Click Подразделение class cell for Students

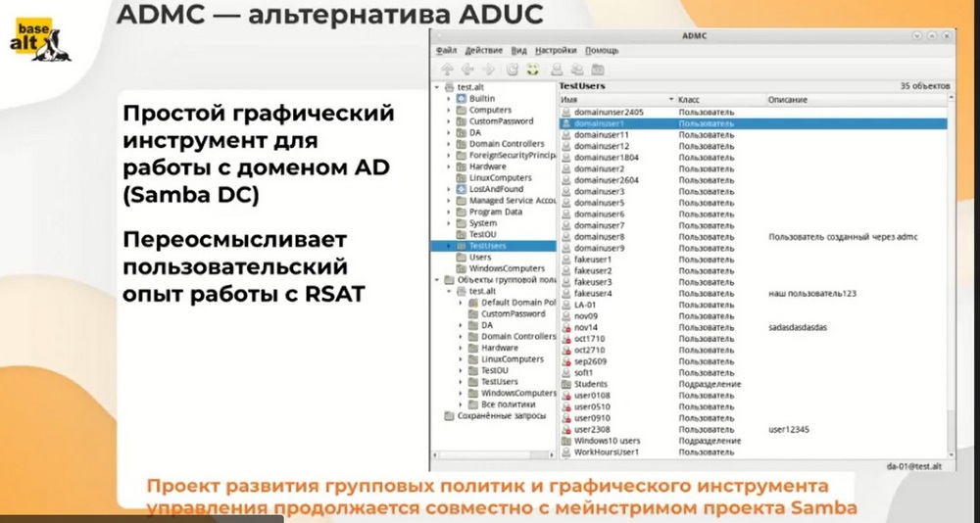[710, 384]
